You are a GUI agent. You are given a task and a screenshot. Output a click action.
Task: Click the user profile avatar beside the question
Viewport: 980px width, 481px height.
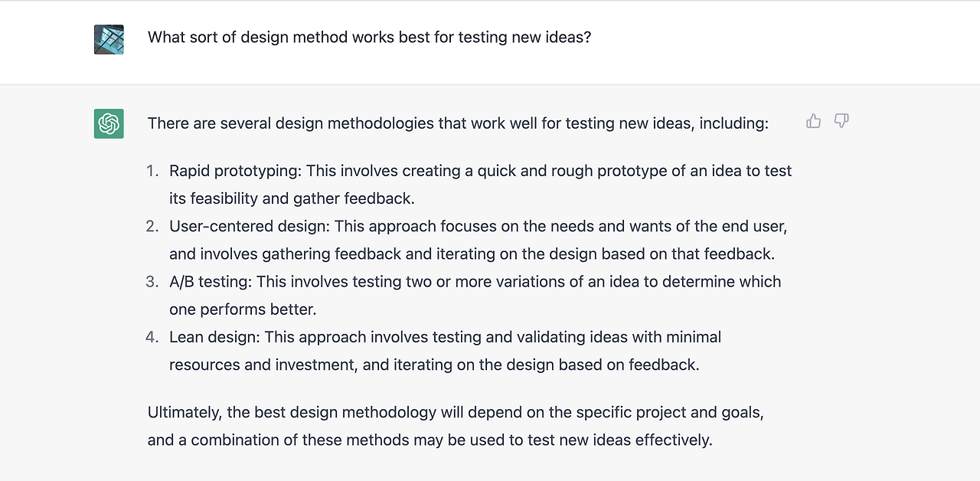click(x=109, y=39)
